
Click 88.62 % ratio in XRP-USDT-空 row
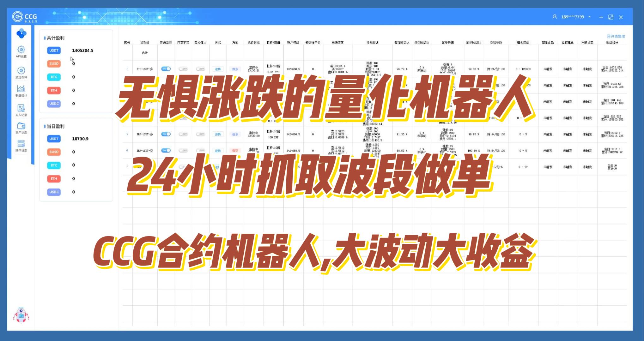[x=402, y=151]
